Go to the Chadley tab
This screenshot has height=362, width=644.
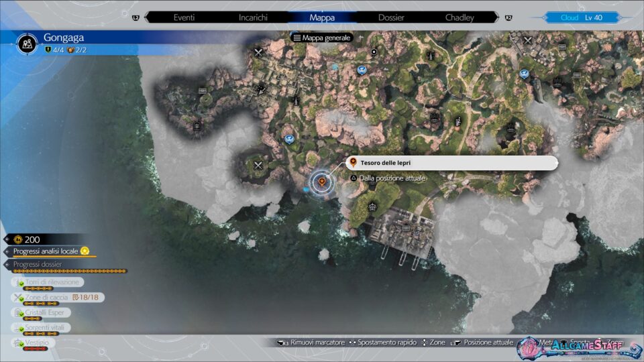click(x=460, y=17)
